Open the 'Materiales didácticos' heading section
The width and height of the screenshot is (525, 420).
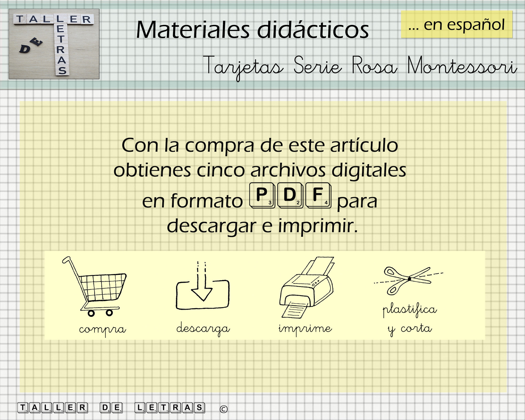(253, 29)
